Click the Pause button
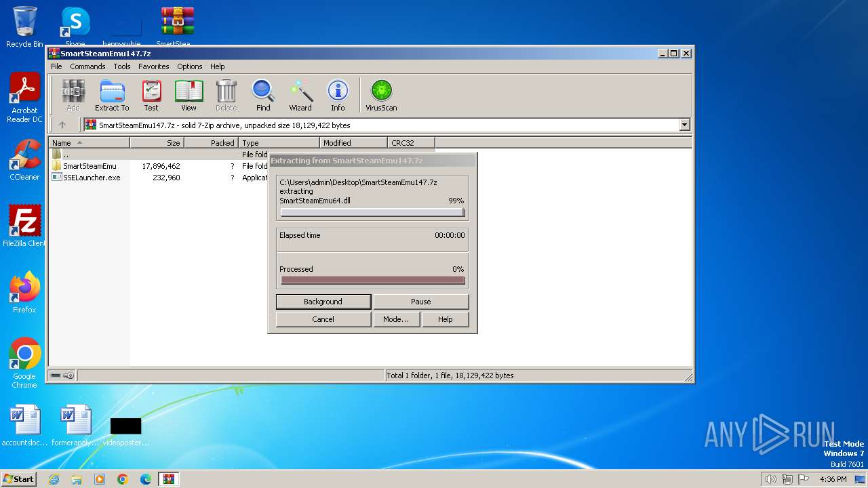 click(421, 302)
